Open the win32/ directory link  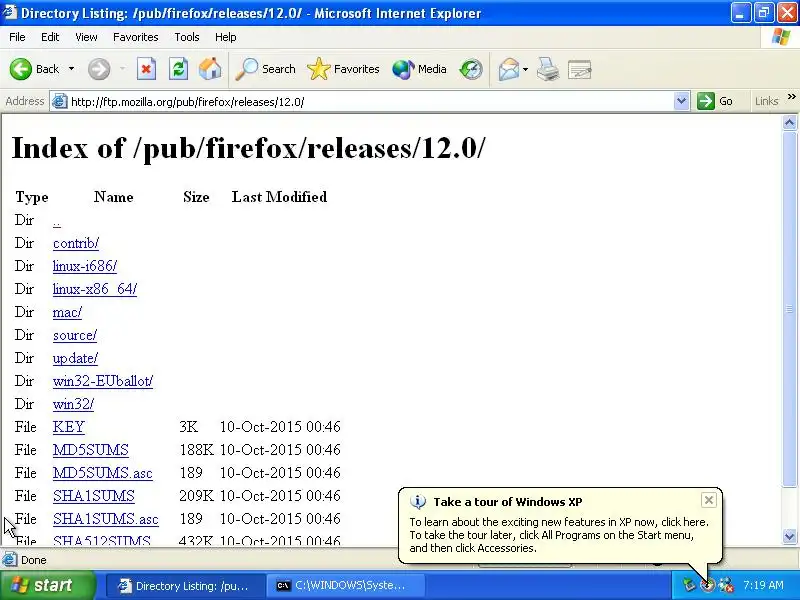click(73, 404)
